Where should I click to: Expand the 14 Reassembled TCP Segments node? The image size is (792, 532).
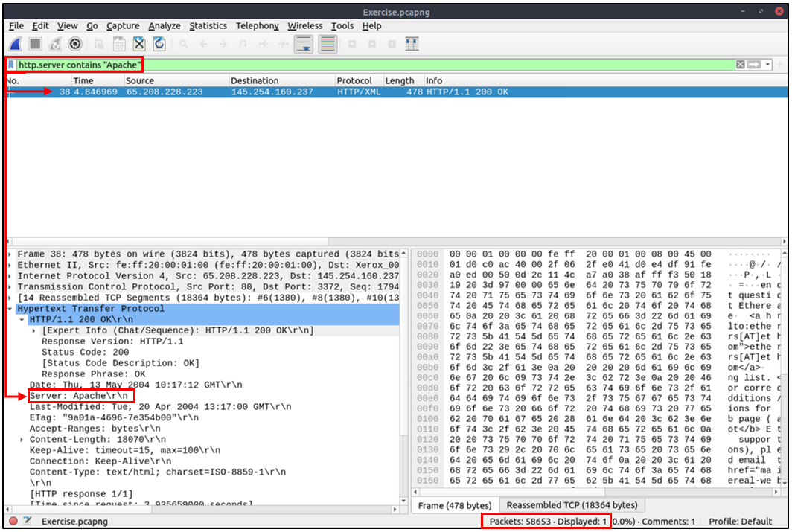click(x=10, y=298)
